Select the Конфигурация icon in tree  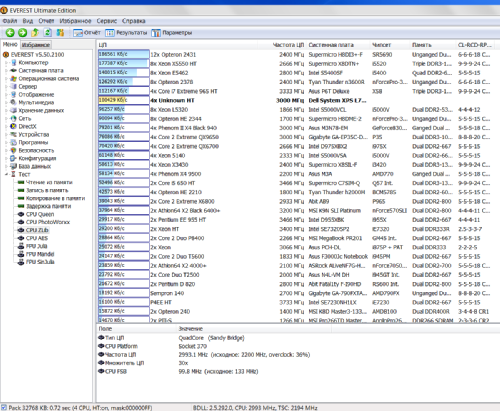[x=13, y=158]
